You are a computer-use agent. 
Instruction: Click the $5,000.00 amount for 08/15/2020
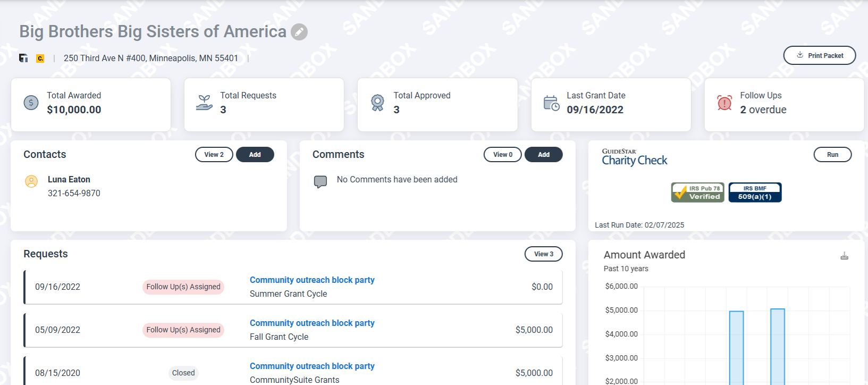534,373
